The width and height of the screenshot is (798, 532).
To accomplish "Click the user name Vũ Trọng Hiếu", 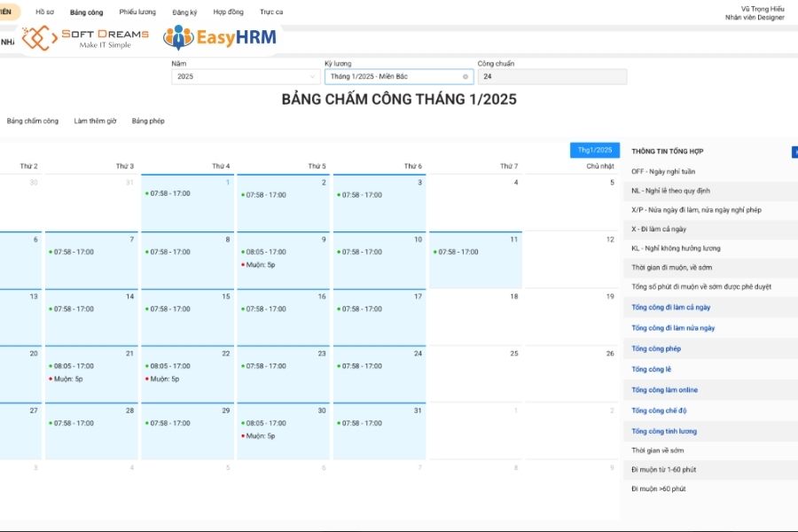I will [763, 9].
